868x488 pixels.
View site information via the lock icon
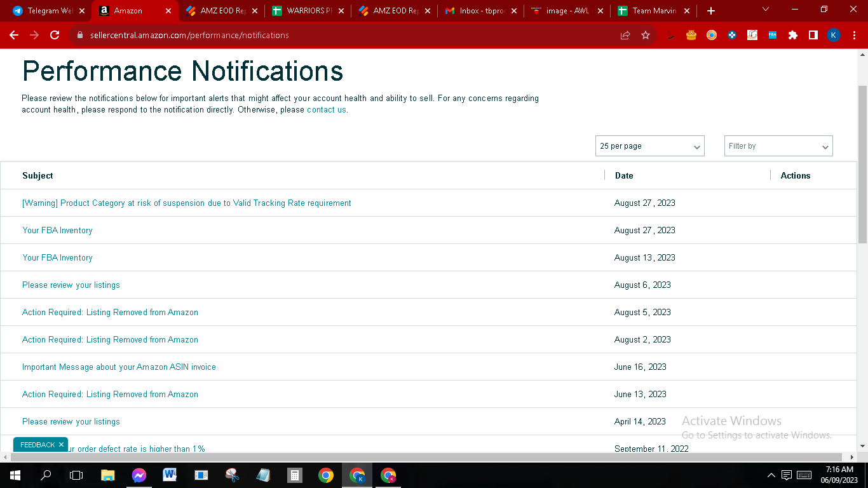coord(79,36)
